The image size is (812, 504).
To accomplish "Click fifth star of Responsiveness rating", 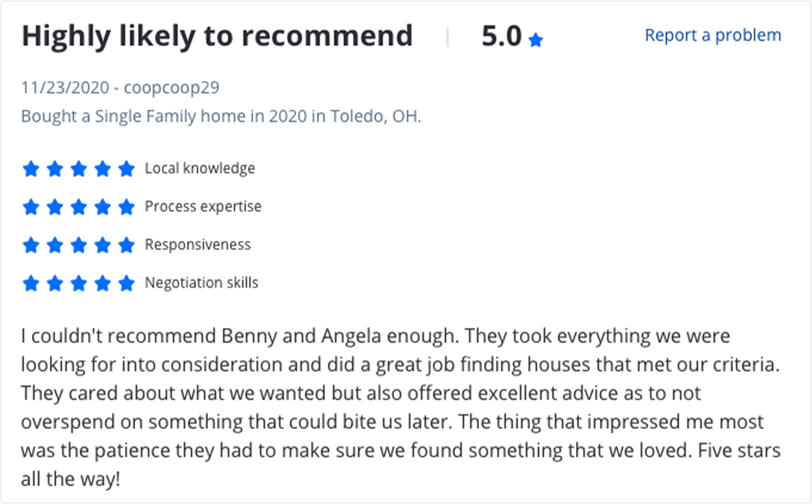I will pyautogui.click(x=126, y=245).
